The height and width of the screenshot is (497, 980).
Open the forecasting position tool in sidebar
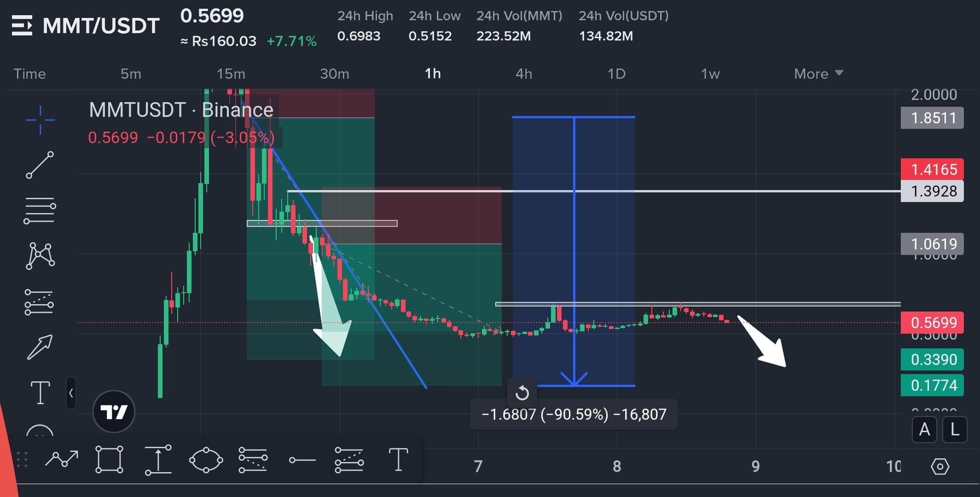39,302
